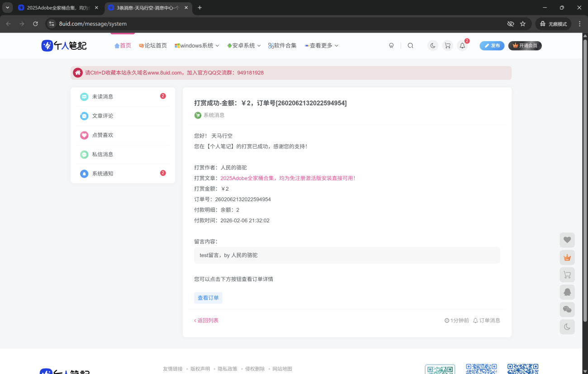Open the WeChat chat icon in the sidebar

(x=567, y=309)
